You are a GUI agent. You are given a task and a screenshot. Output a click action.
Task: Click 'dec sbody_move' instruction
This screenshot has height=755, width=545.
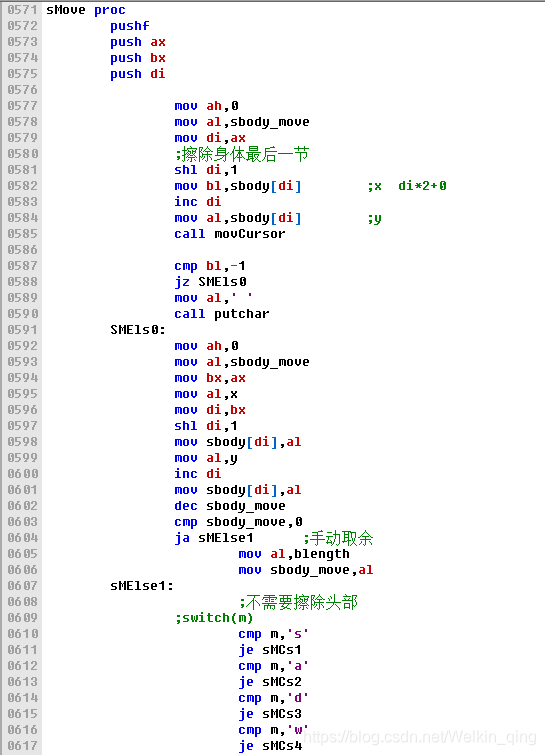click(x=230, y=506)
